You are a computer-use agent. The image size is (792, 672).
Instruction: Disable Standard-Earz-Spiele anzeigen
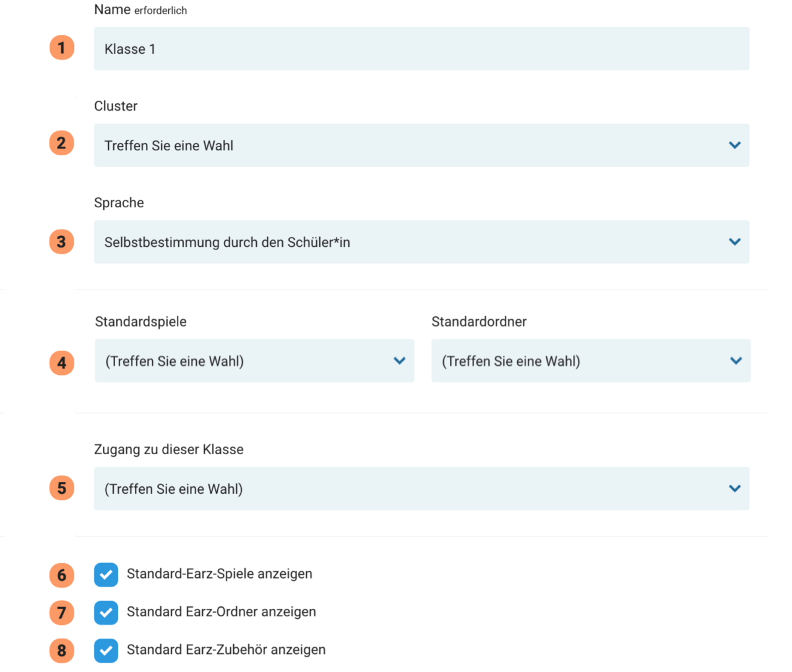[106, 574]
